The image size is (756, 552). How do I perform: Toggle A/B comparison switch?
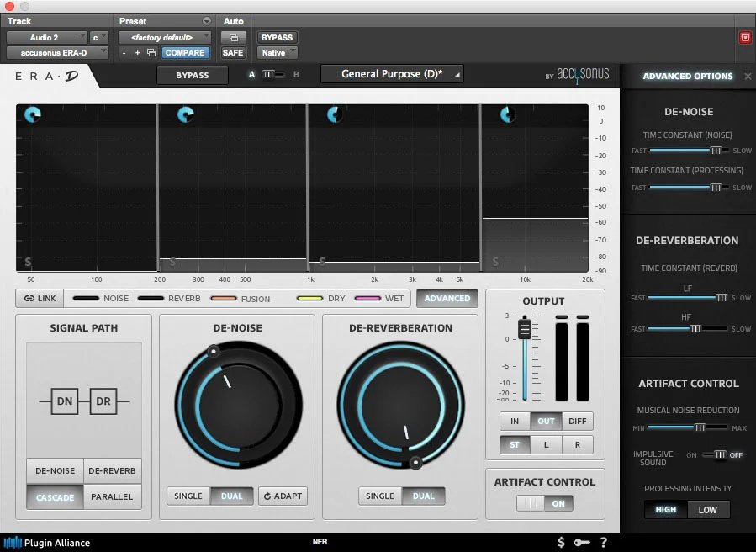coord(274,74)
